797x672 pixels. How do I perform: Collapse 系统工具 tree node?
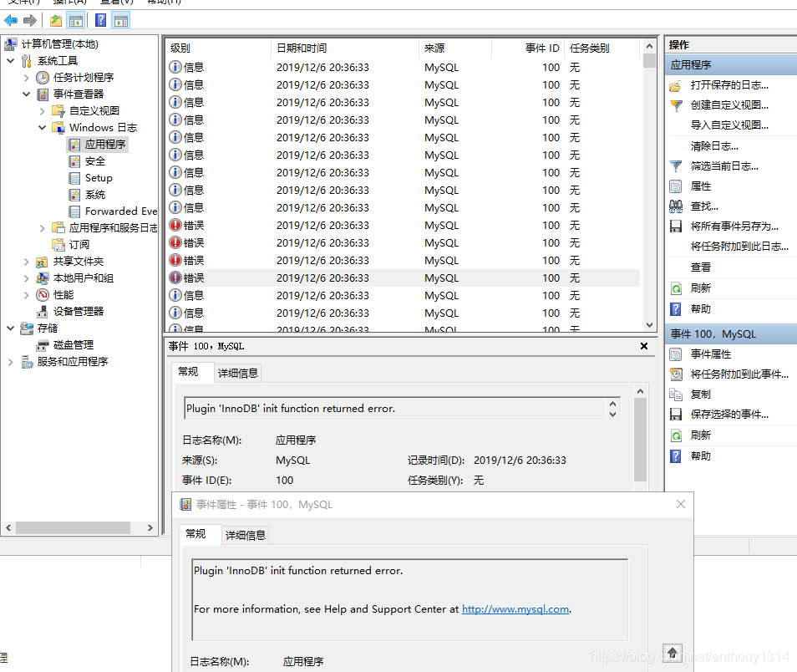(x=11, y=60)
